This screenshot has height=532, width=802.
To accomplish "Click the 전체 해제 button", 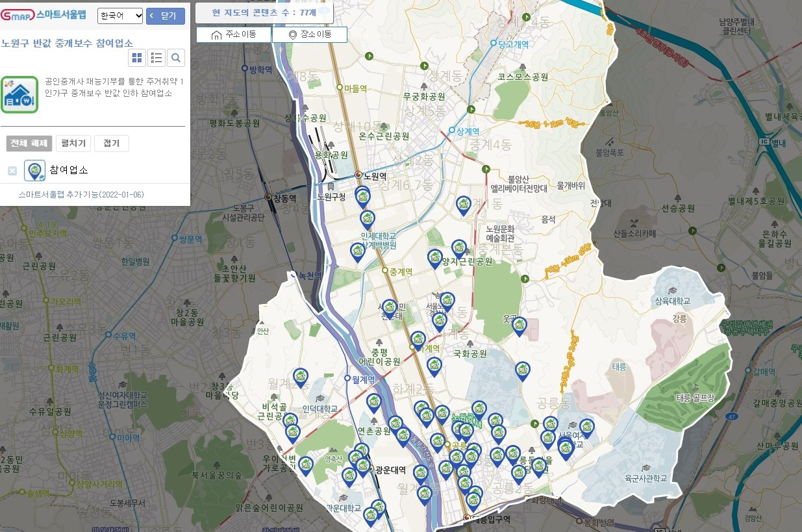I will [x=29, y=143].
